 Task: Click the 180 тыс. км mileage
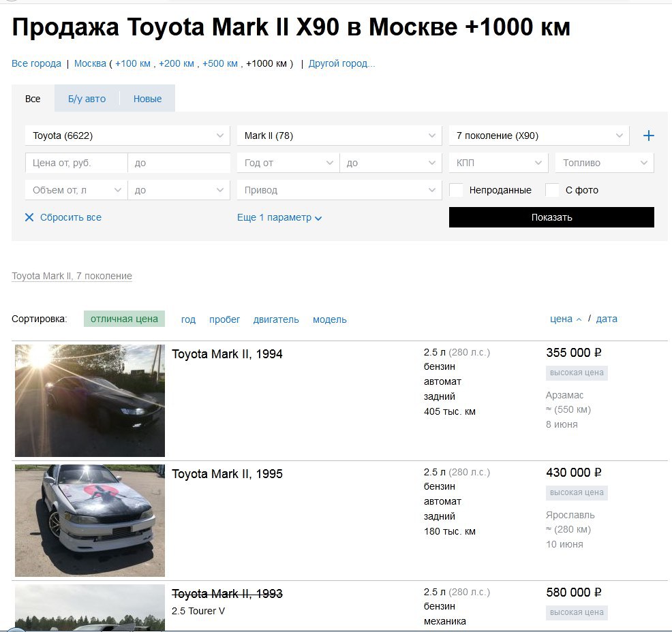pos(450,531)
